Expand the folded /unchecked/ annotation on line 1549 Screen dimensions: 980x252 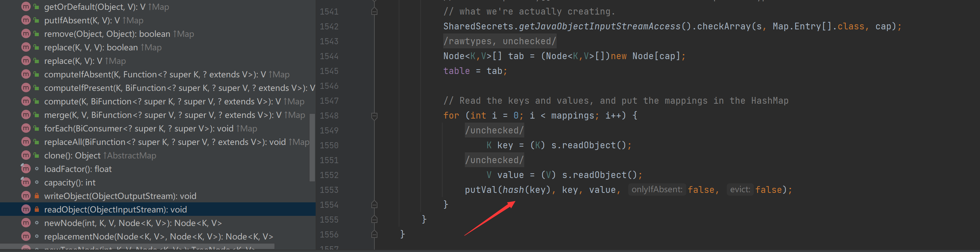pyautogui.click(x=494, y=131)
